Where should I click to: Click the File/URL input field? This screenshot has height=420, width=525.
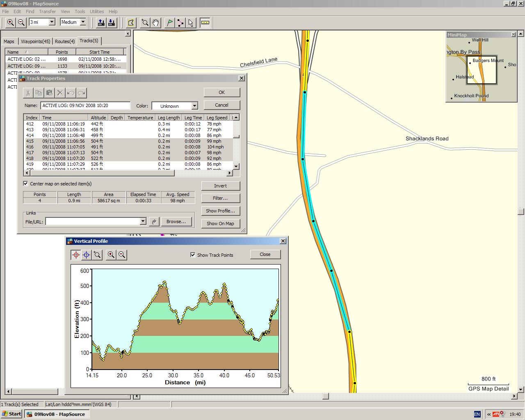93,221
